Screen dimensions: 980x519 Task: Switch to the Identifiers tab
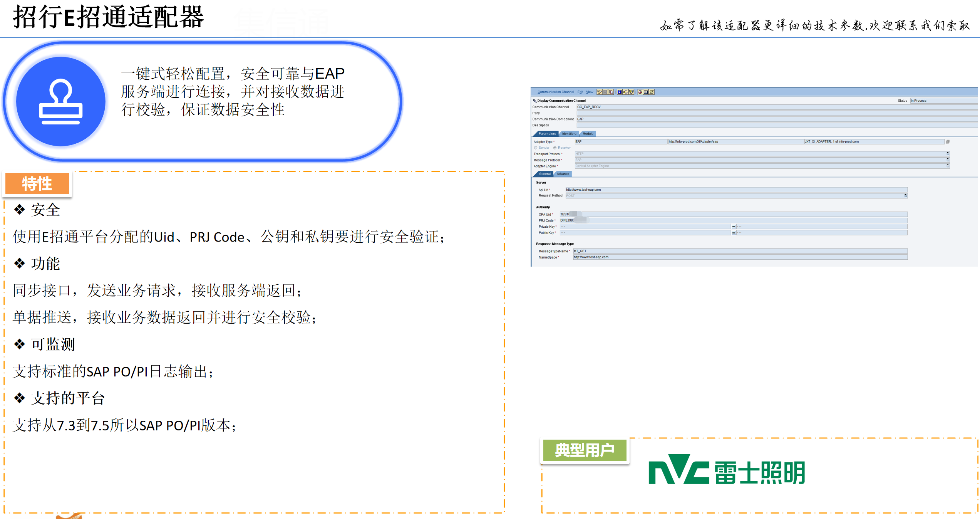click(x=569, y=134)
